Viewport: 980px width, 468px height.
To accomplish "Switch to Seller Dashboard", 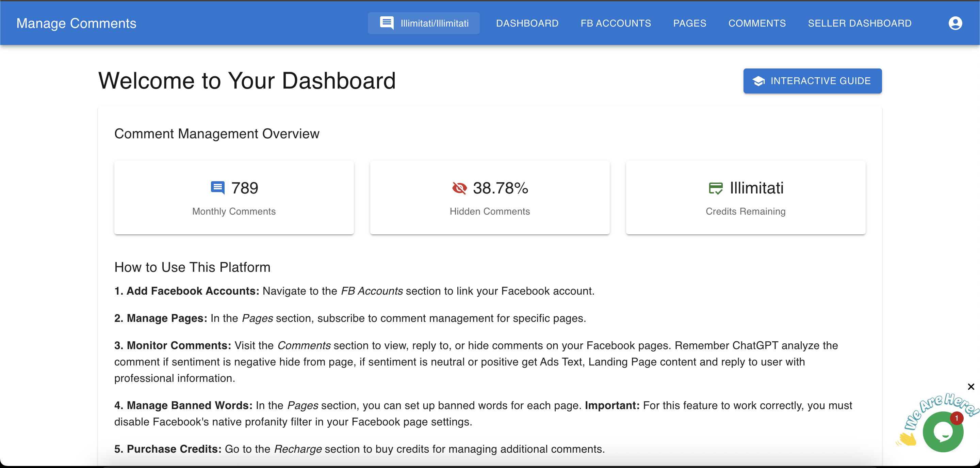I will tap(860, 23).
